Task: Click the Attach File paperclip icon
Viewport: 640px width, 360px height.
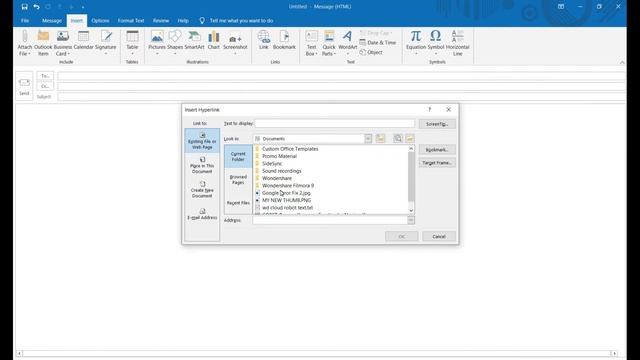Action: [24, 43]
